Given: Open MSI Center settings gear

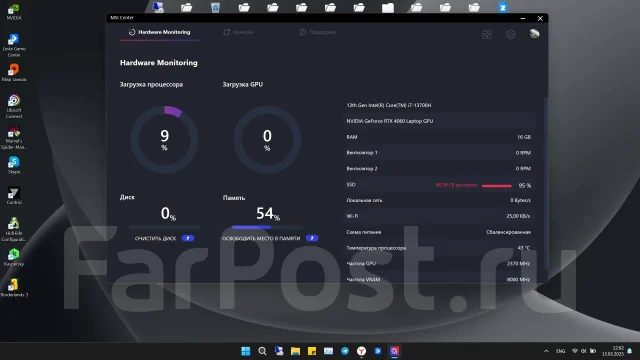Looking at the screenshot, I should click(x=511, y=35).
